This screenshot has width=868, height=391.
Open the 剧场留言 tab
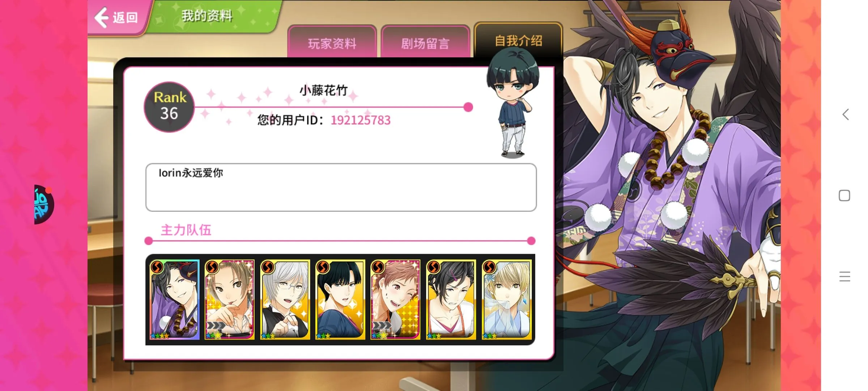point(425,42)
